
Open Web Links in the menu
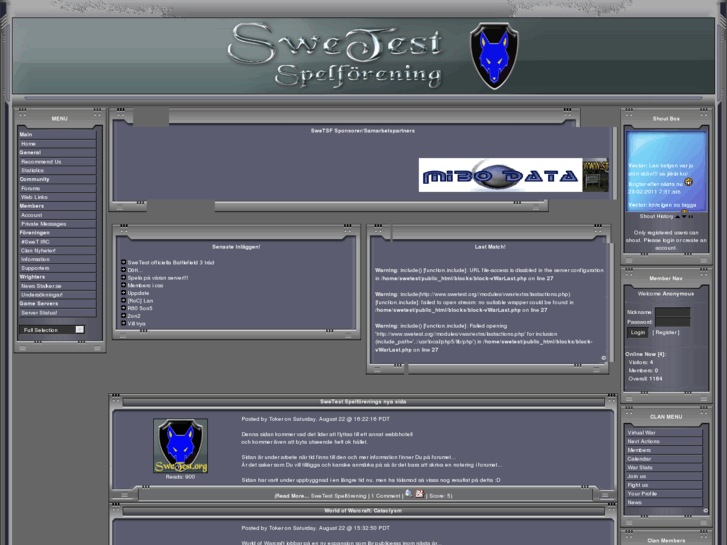34,197
